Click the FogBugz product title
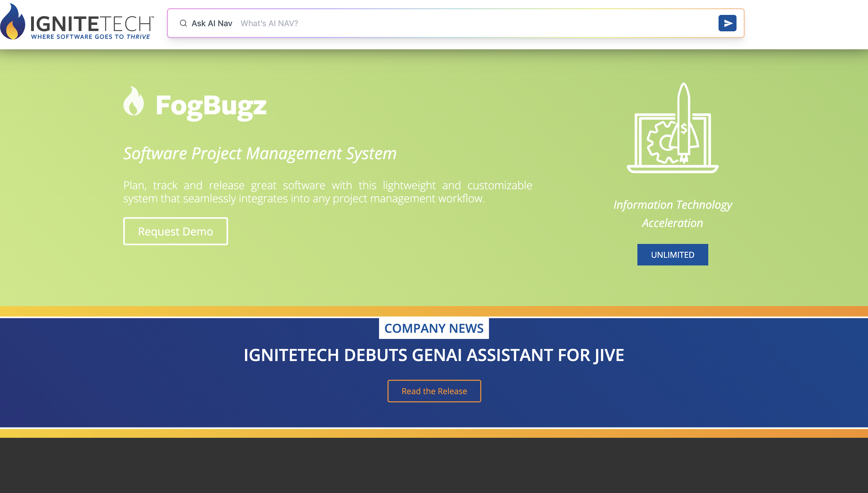This screenshot has width=868, height=493. tap(212, 105)
